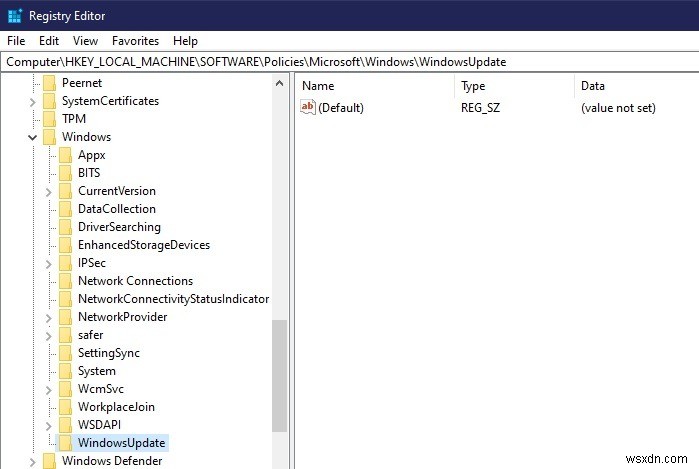This screenshot has width=699, height=469.
Task: Select the WorkplaceJoin key label
Action: [116, 407]
